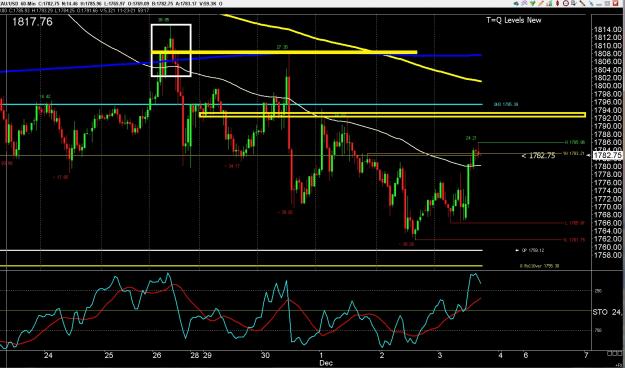Click the QP 1759.12 level label
The image size is (625, 368).
533,250
